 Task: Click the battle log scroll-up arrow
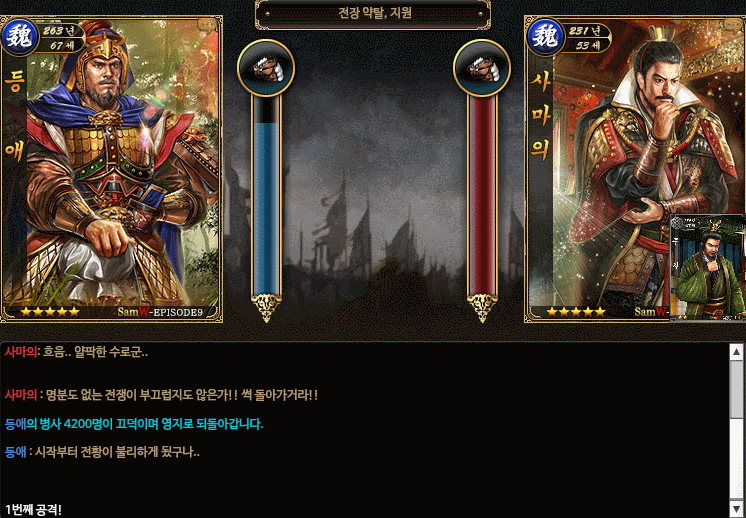point(736,352)
